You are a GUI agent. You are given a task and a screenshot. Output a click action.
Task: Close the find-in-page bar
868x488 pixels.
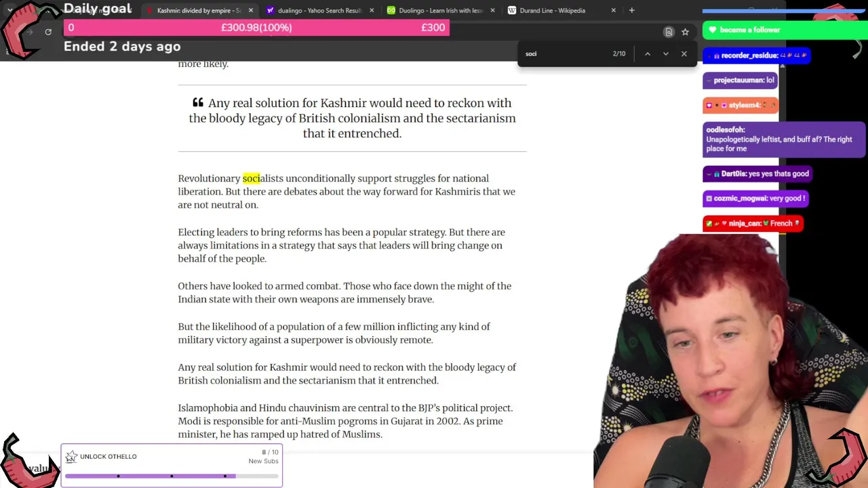684,54
